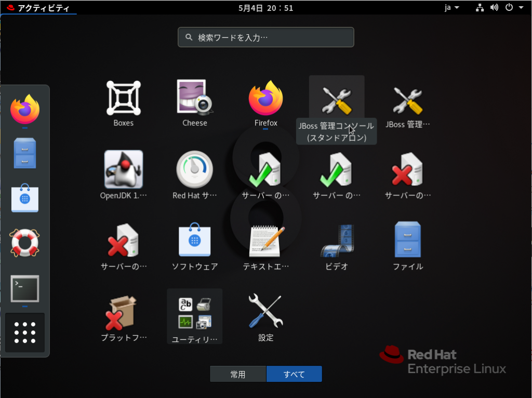Image resolution: width=532 pixels, height=398 pixels.
Task: Launch the ビデオ video player
Action: click(x=337, y=246)
